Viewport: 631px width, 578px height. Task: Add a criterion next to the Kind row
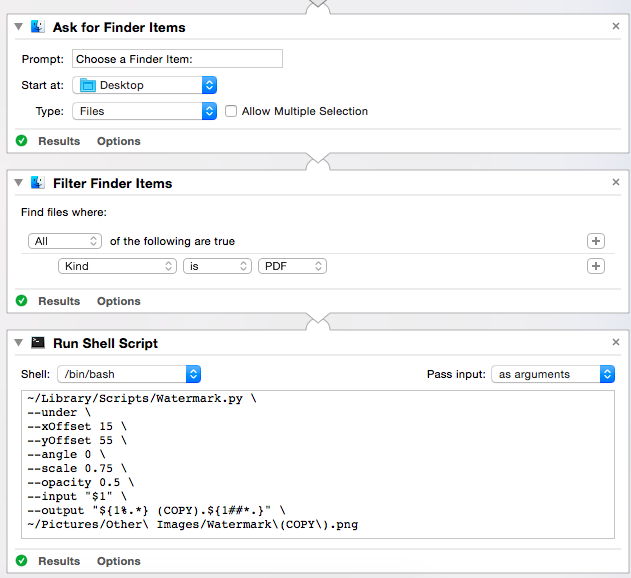(596, 266)
